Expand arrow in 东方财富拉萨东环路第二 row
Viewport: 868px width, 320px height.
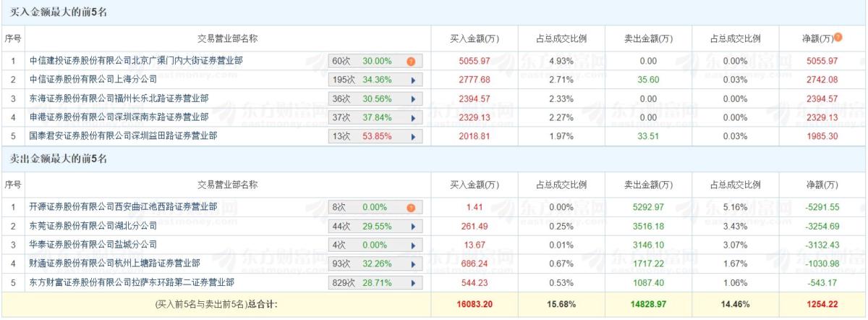(413, 282)
